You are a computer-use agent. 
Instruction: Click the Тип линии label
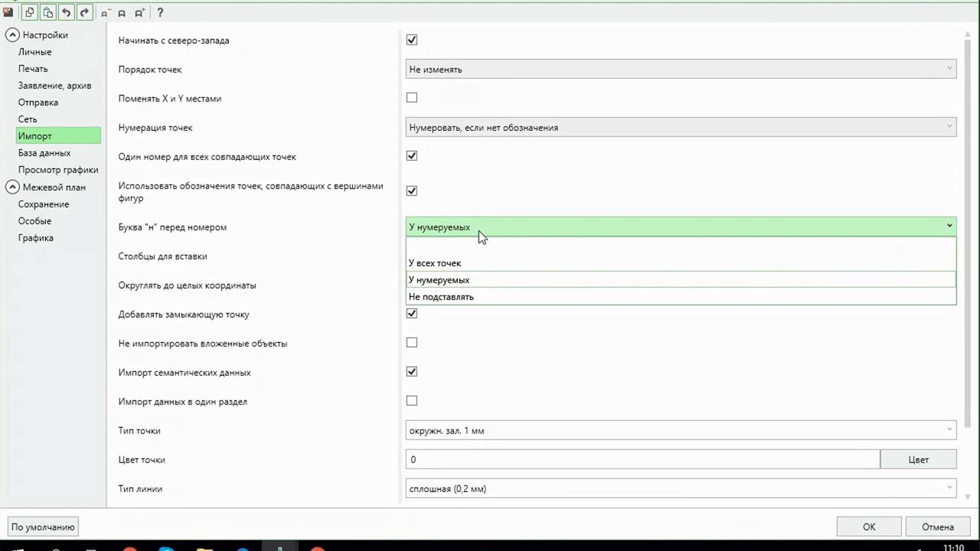tap(140, 489)
